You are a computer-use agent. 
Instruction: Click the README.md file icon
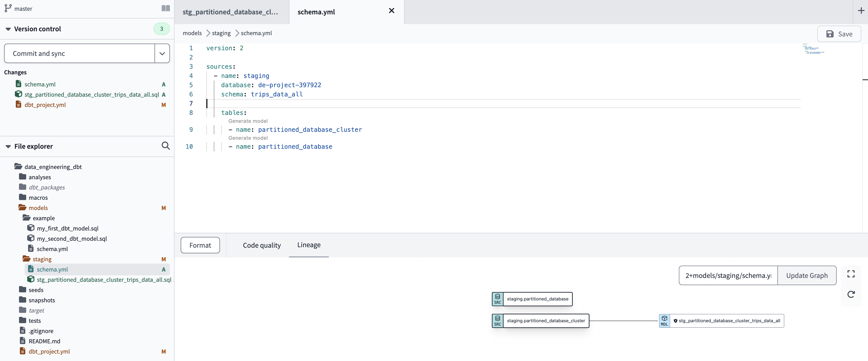(x=23, y=341)
